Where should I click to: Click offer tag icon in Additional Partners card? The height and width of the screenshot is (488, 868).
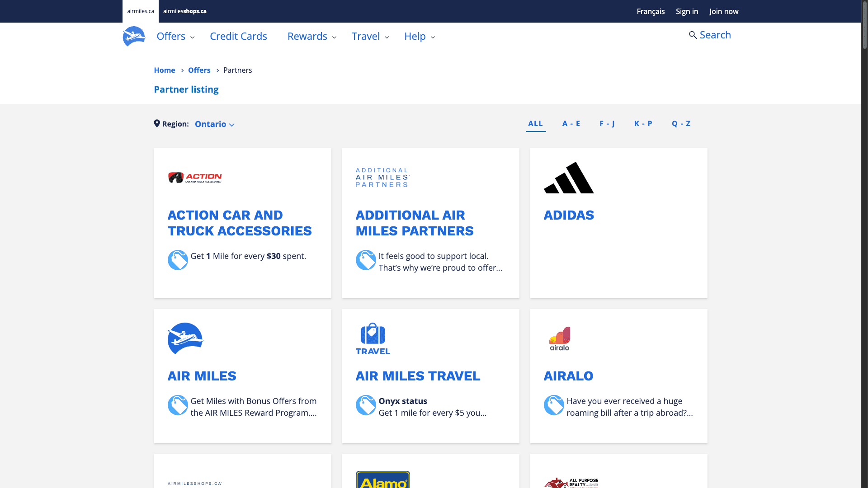coord(366,260)
